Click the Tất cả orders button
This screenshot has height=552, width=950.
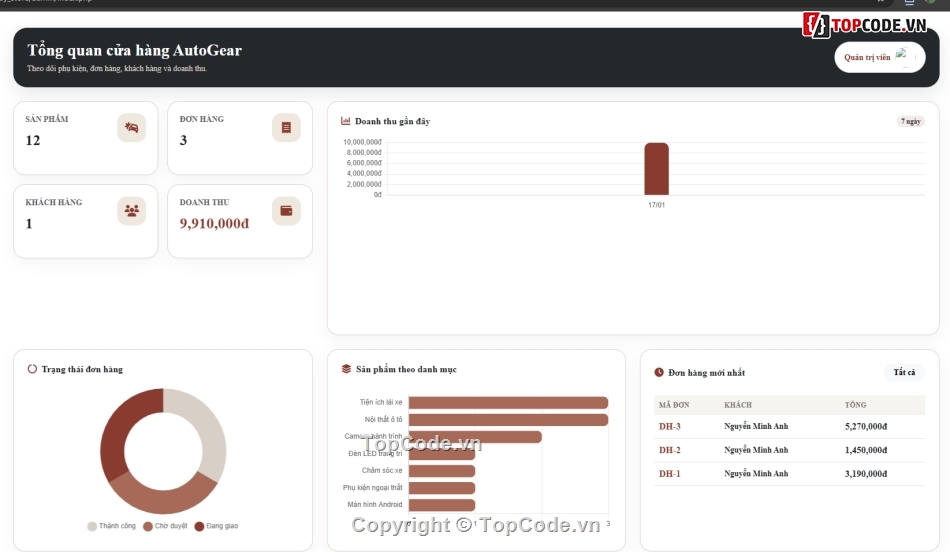[904, 372]
